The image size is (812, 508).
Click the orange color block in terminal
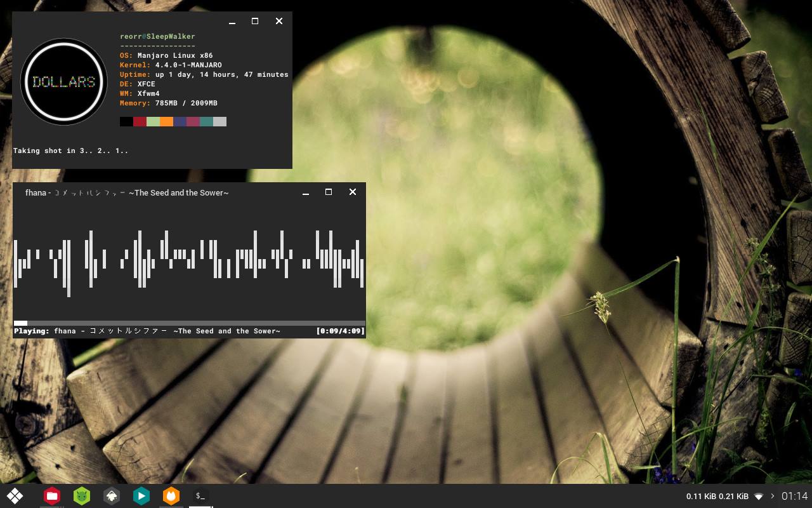[x=166, y=122]
